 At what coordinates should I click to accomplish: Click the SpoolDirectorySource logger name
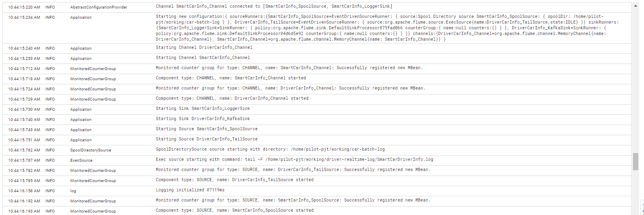(x=90, y=150)
